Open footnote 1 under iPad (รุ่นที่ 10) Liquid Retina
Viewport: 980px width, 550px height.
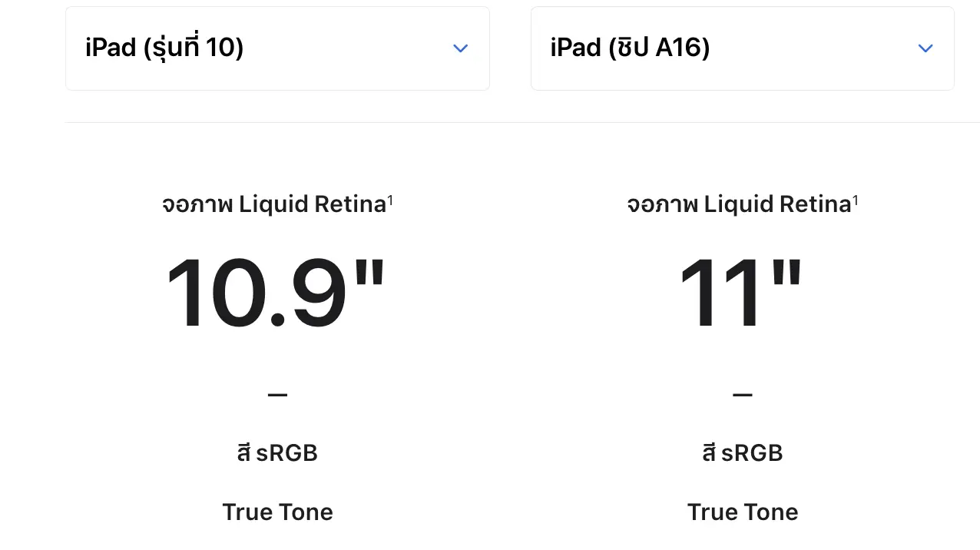pos(390,199)
